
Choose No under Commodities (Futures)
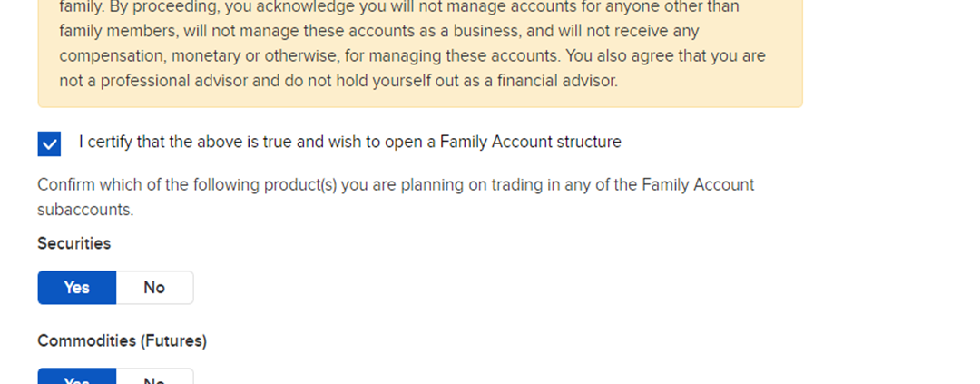(x=154, y=378)
